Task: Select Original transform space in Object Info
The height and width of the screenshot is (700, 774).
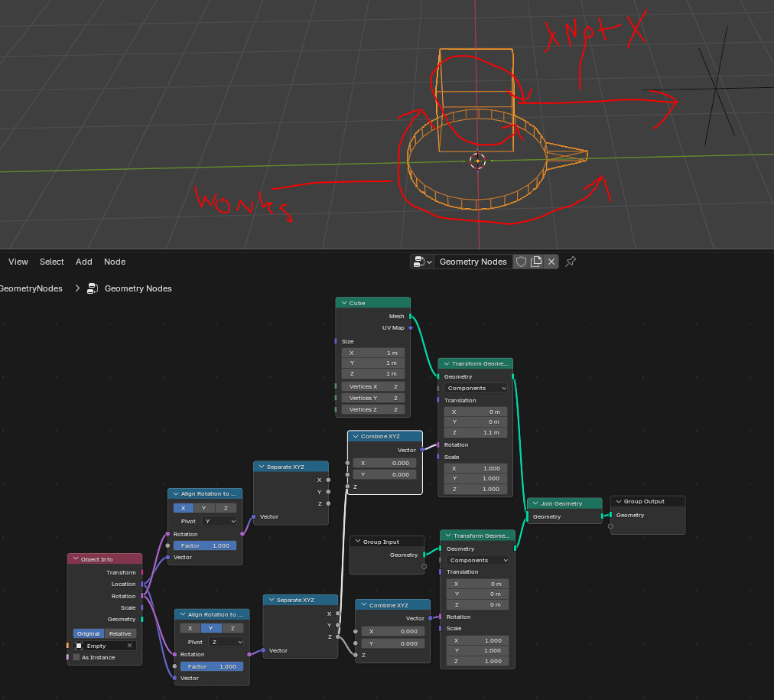Action: coord(89,634)
